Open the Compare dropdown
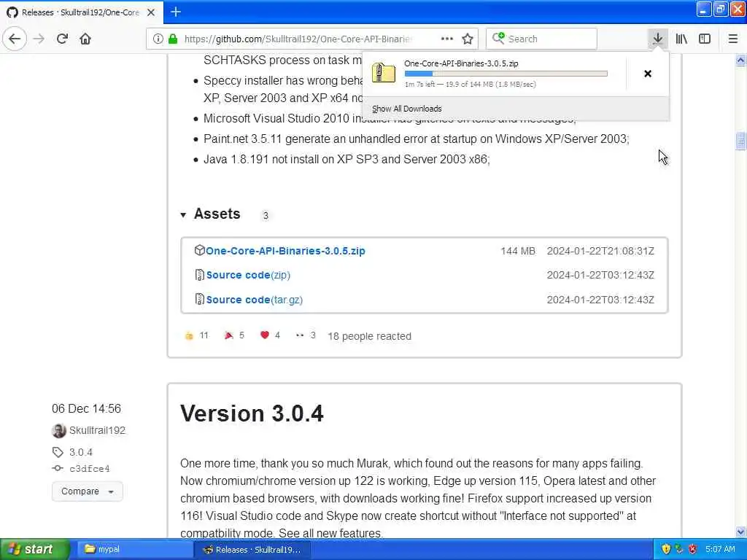This screenshot has height=560, width=747. point(88,491)
